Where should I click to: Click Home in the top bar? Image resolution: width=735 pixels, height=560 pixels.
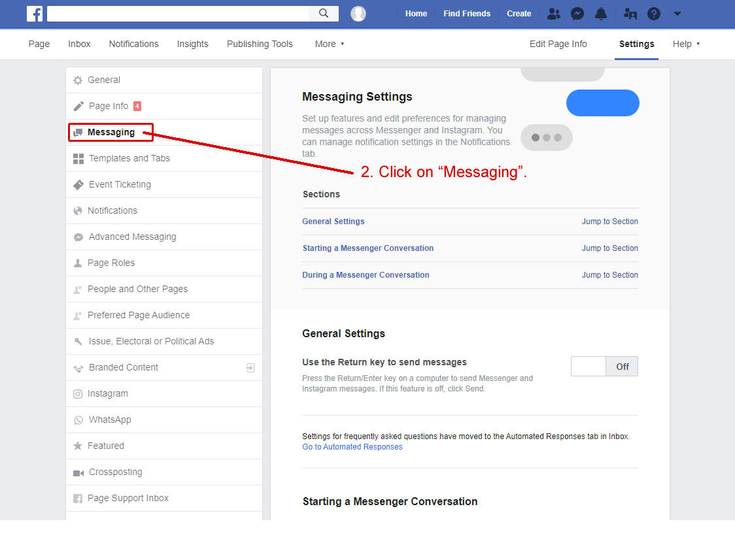pos(417,14)
